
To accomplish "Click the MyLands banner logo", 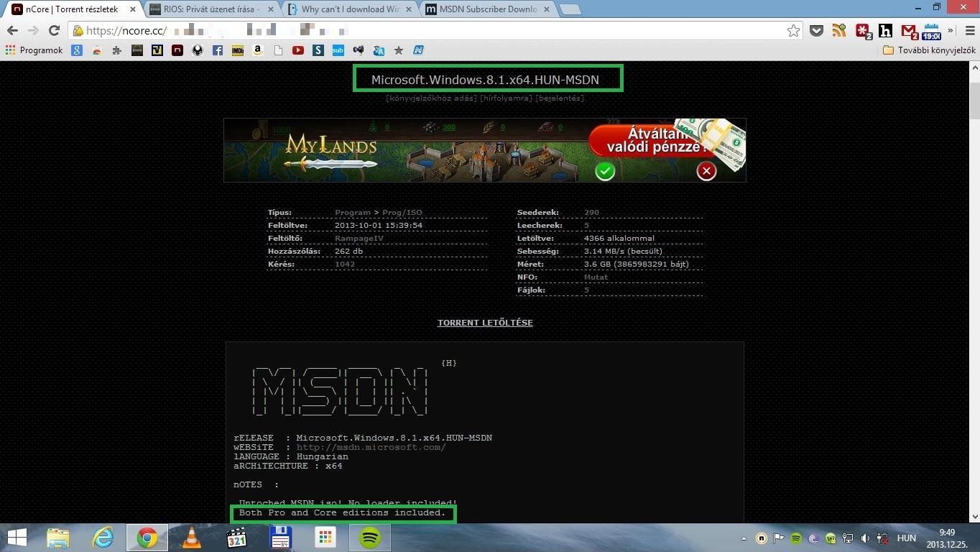I will click(x=330, y=152).
